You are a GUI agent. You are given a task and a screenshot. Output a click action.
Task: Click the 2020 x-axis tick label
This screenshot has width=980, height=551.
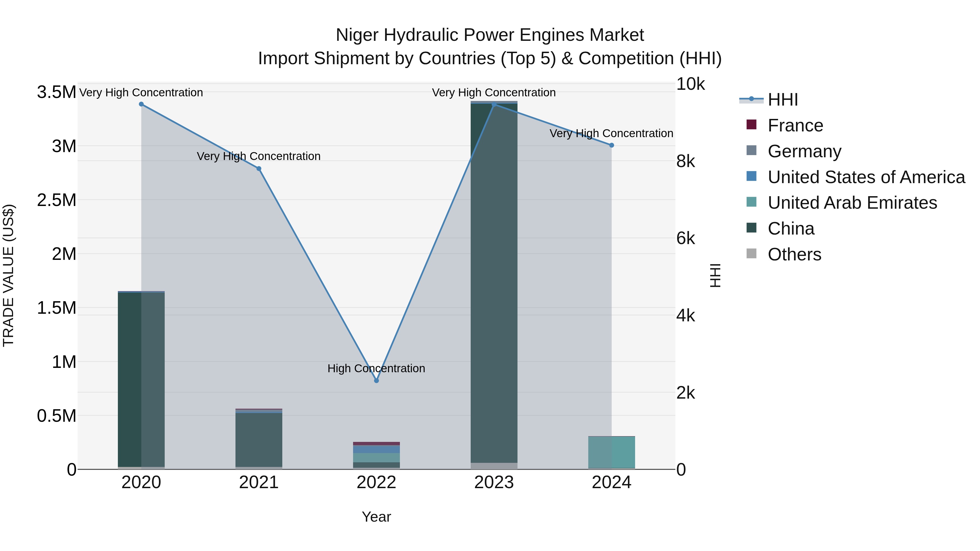coord(141,482)
